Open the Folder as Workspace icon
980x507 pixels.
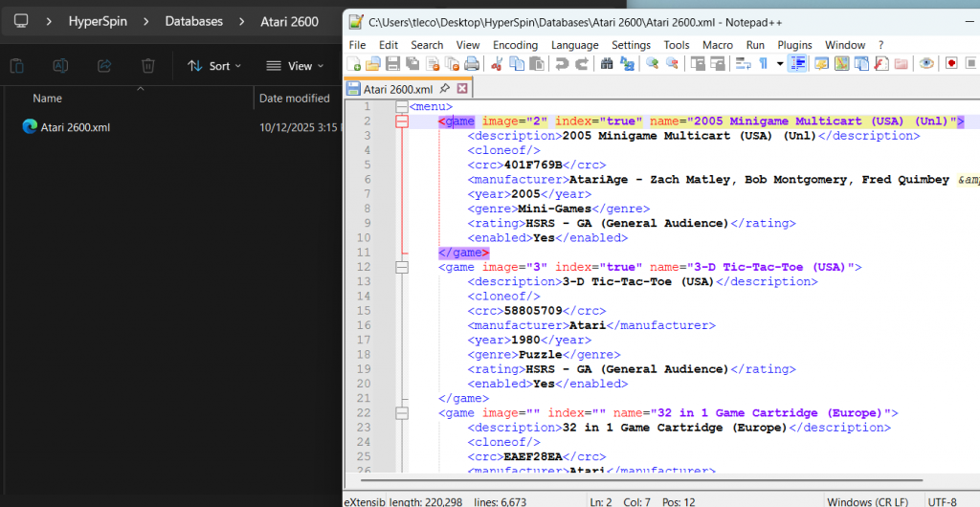pyautogui.click(x=901, y=64)
